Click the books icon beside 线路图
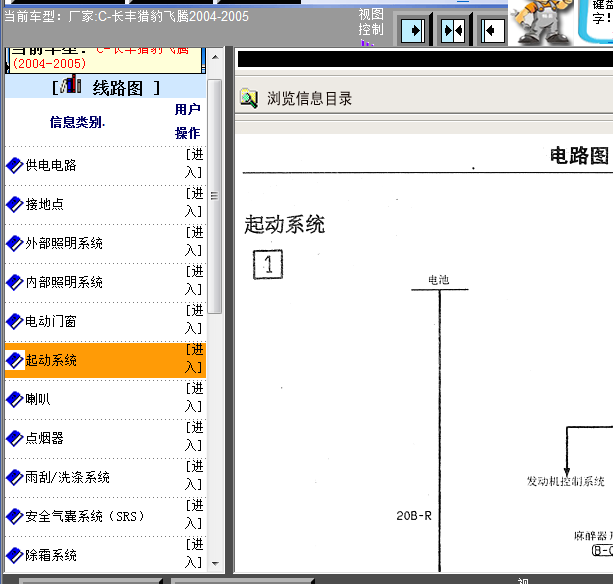The height and width of the screenshot is (584, 613). 71,85
